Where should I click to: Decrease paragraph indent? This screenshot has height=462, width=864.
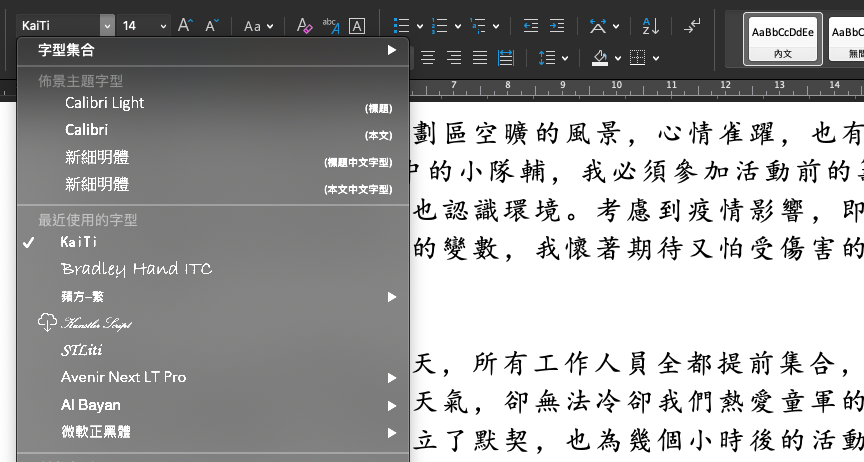[531, 25]
